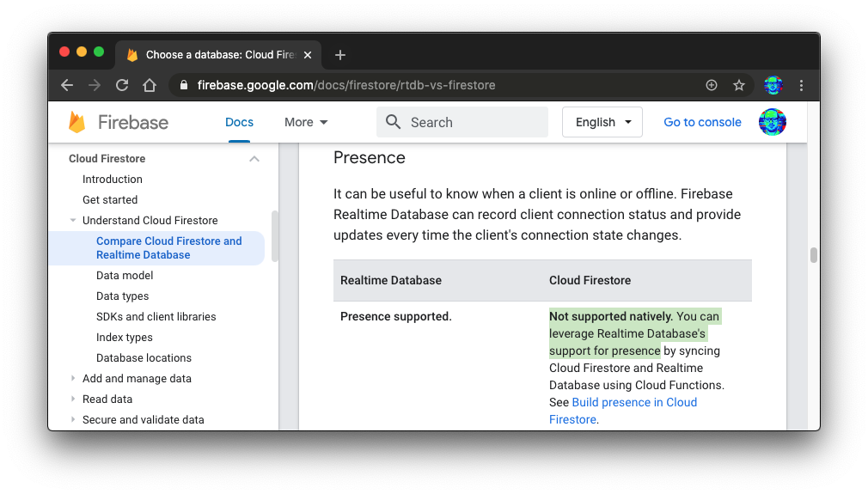Click the Firebase flame logo
Image resolution: width=868 pixels, height=494 pixels.
[x=77, y=122]
